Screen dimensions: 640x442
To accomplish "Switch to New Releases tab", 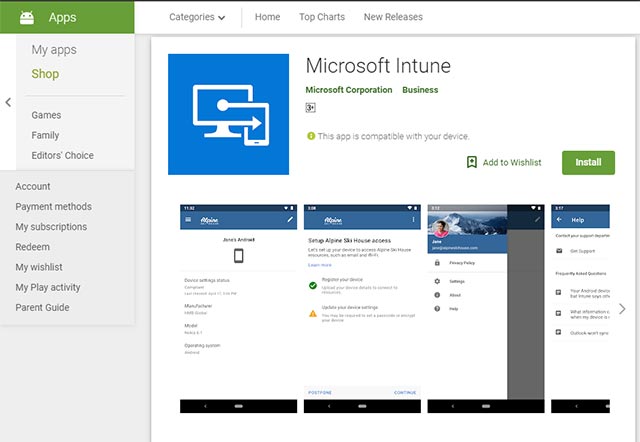I will (393, 17).
